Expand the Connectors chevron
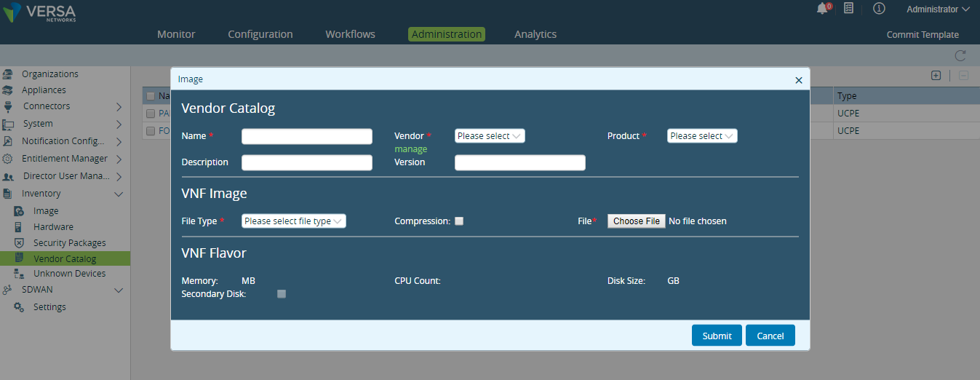Viewport: 980px width, 380px height. pyautogui.click(x=119, y=106)
